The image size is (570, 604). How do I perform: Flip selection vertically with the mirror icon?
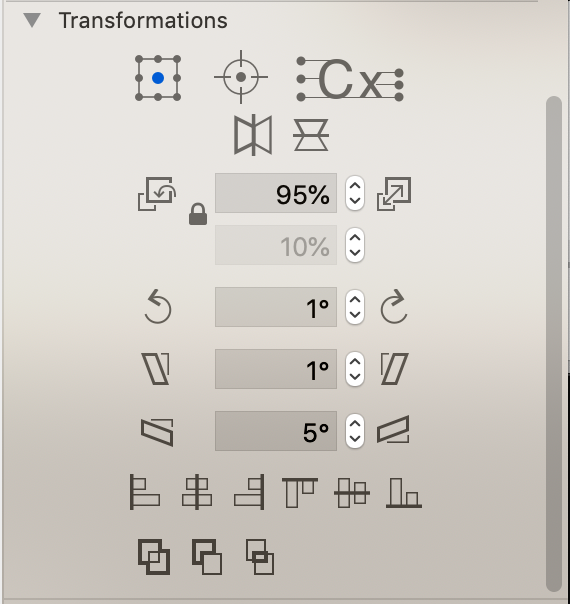(x=311, y=135)
